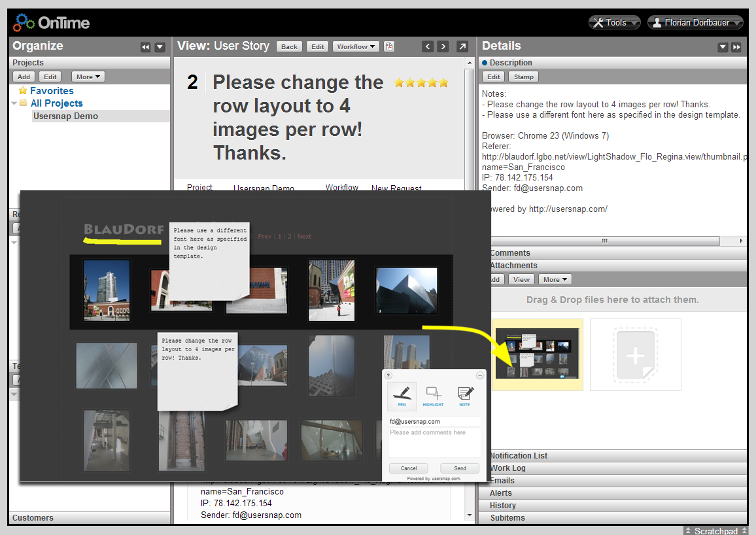Collapse the Organize panel with double arrows
The width and height of the screenshot is (756, 535).
pos(145,47)
